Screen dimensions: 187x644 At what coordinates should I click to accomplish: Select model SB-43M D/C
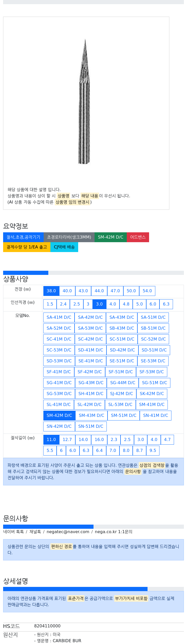tap(122, 328)
